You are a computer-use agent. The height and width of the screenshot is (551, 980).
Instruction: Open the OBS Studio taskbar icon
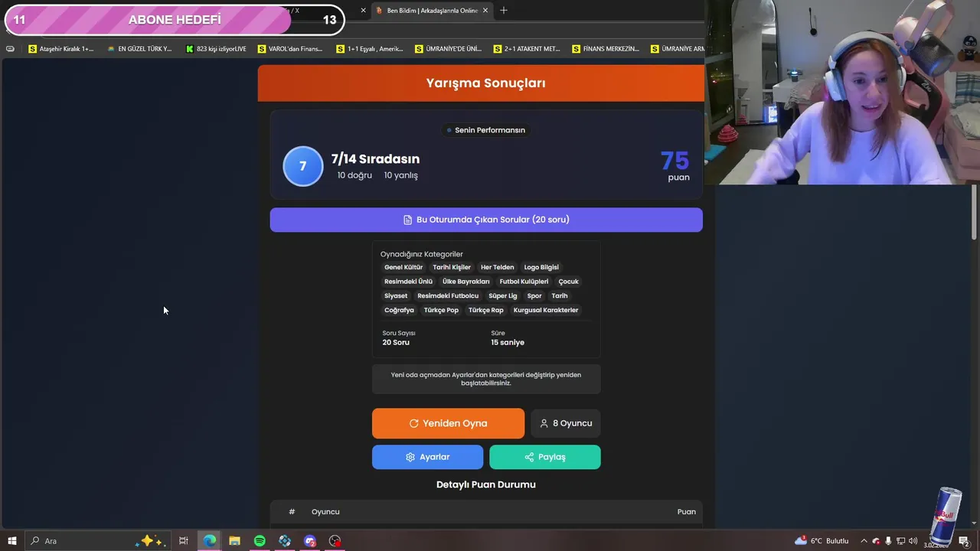click(335, 541)
